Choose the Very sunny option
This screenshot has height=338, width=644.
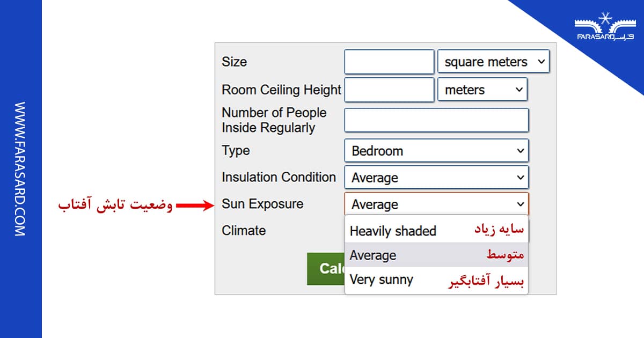coord(381,280)
